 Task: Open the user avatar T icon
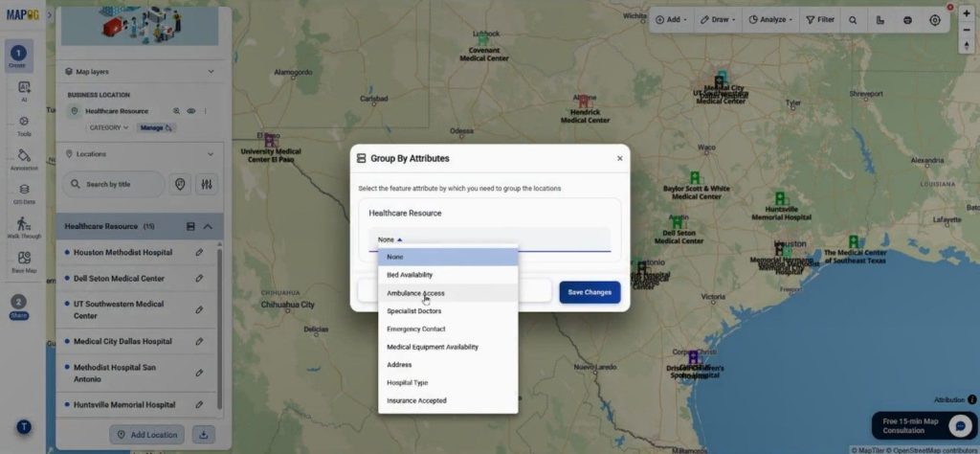(24, 427)
